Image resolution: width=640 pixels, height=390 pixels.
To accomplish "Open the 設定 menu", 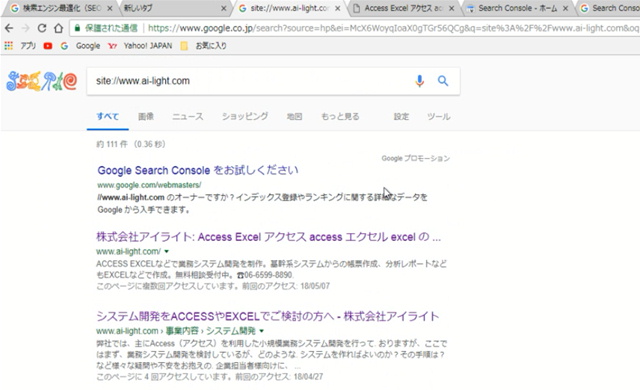I will click(401, 117).
